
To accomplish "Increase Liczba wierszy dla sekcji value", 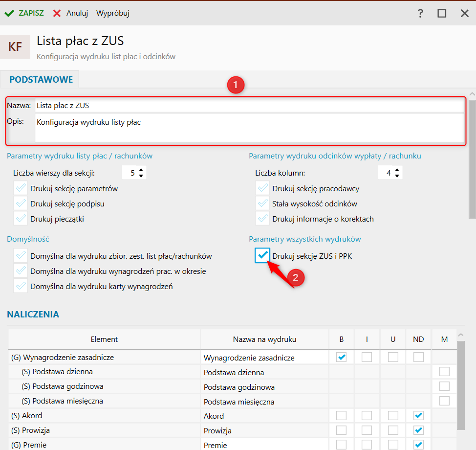I will [x=141, y=170].
